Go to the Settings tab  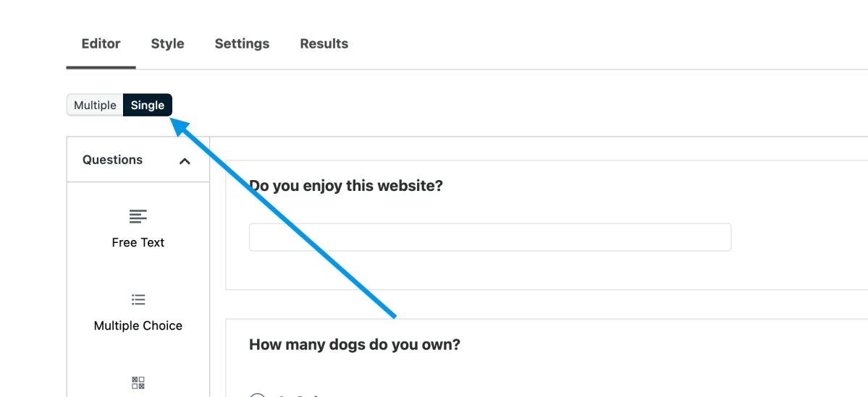242,44
